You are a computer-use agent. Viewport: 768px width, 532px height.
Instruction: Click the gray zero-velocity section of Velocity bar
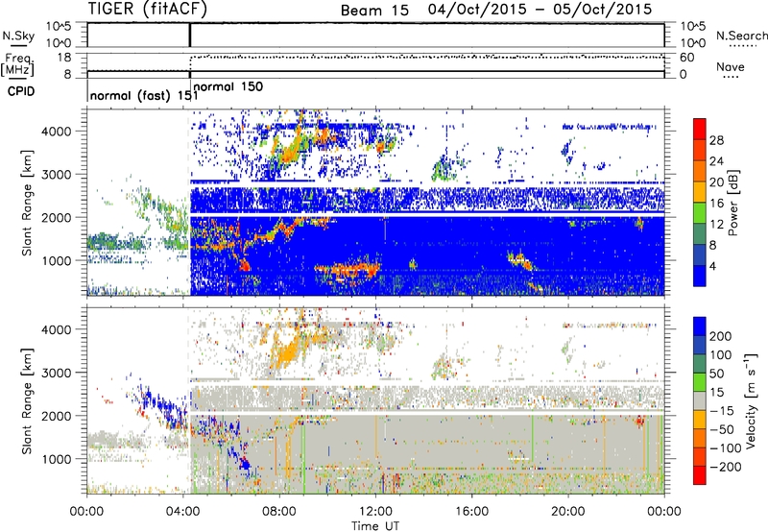[700, 400]
